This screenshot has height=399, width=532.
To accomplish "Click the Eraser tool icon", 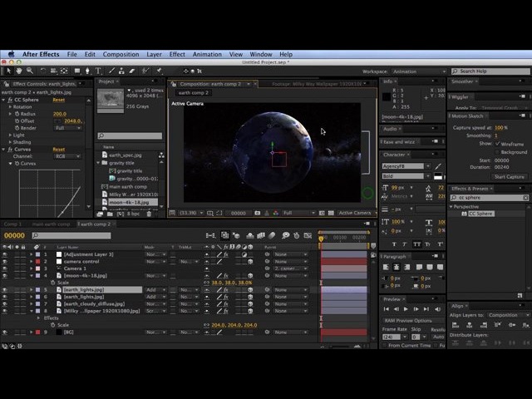I will click(x=131, y=71).
